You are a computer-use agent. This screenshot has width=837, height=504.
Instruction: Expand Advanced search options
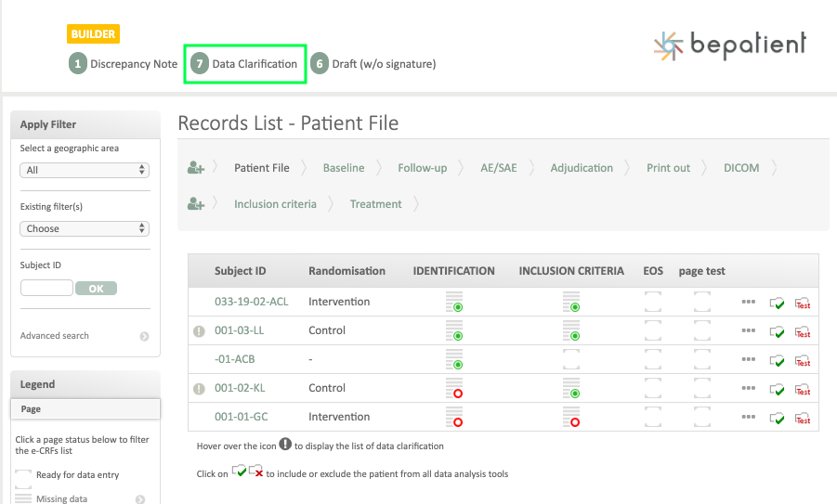tap(144, 336)
